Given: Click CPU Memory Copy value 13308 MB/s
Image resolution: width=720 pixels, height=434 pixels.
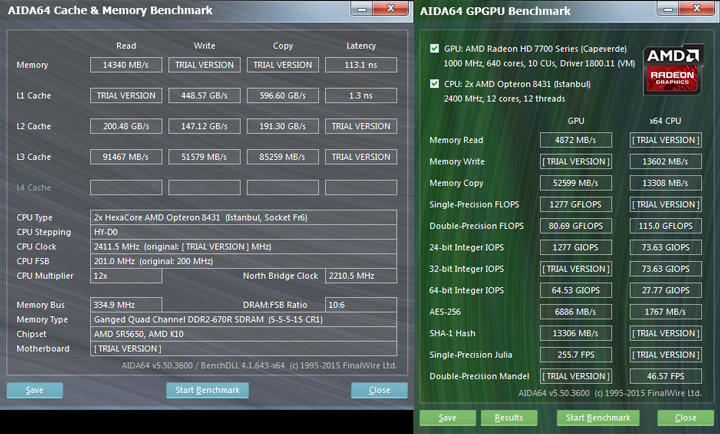Looking at the screenshot, I should tap(665, 183).
